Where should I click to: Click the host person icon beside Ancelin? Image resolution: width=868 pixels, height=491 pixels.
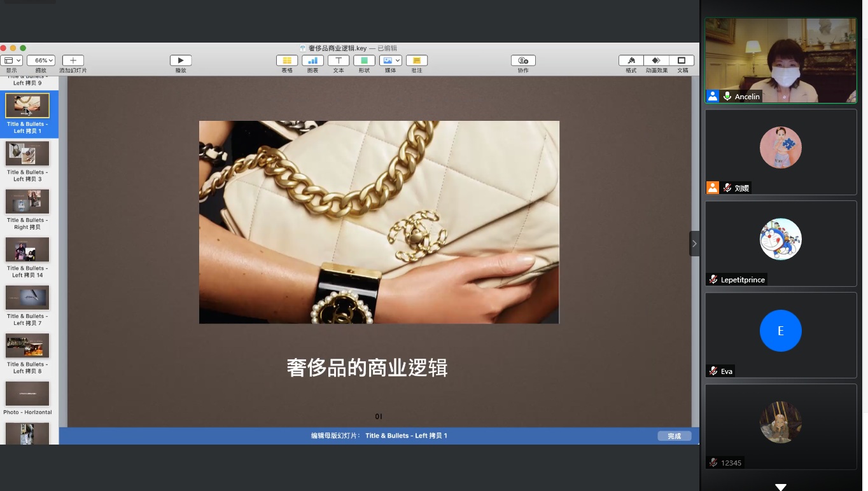tap(713, 96)
